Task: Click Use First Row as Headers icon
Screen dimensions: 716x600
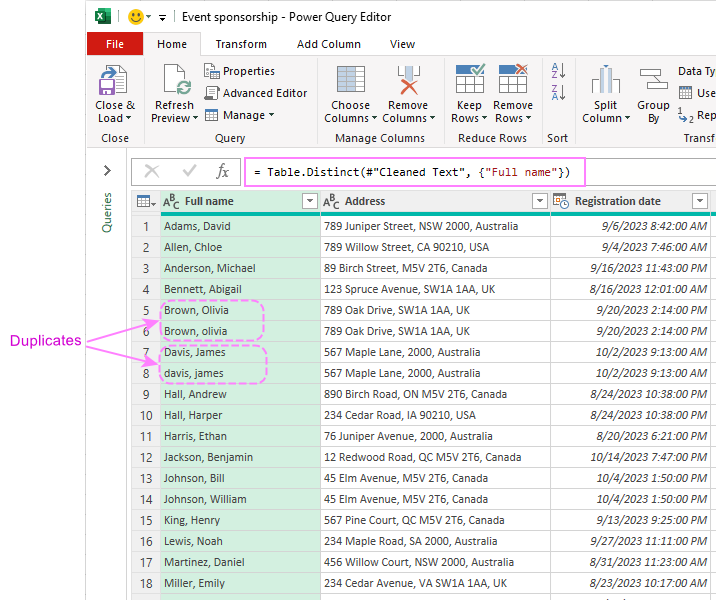Action: (x=685, y=93)
